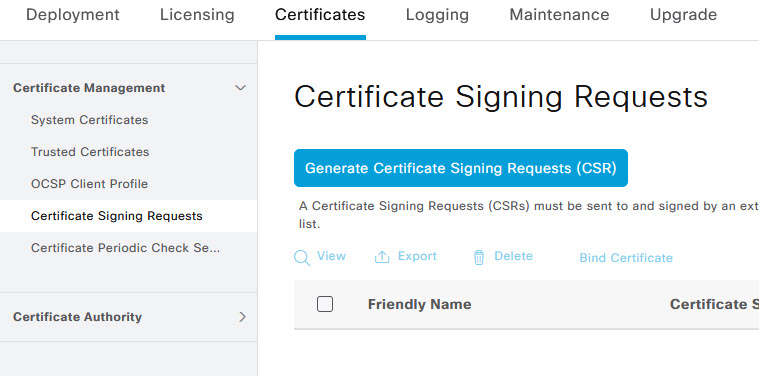Open the Licensing tab
Image resolution: width=759 pixels, height=376 pixels.
pyautogui.click(x=197, y=15)
